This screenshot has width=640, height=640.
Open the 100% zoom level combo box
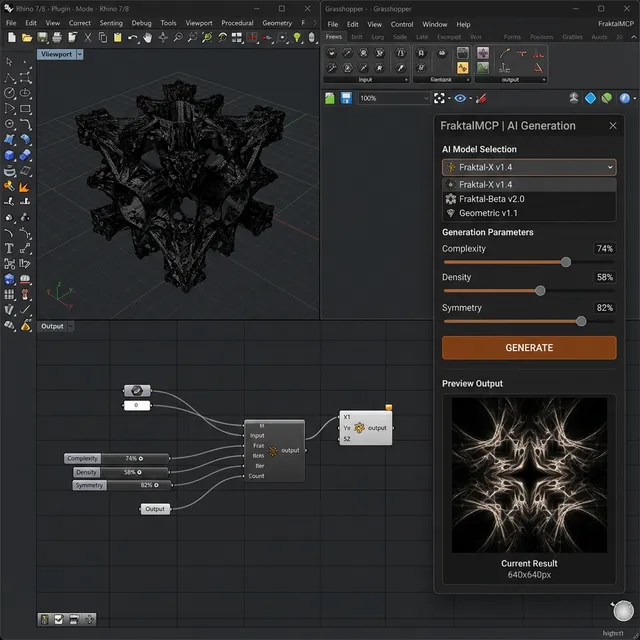coord(394,98)
